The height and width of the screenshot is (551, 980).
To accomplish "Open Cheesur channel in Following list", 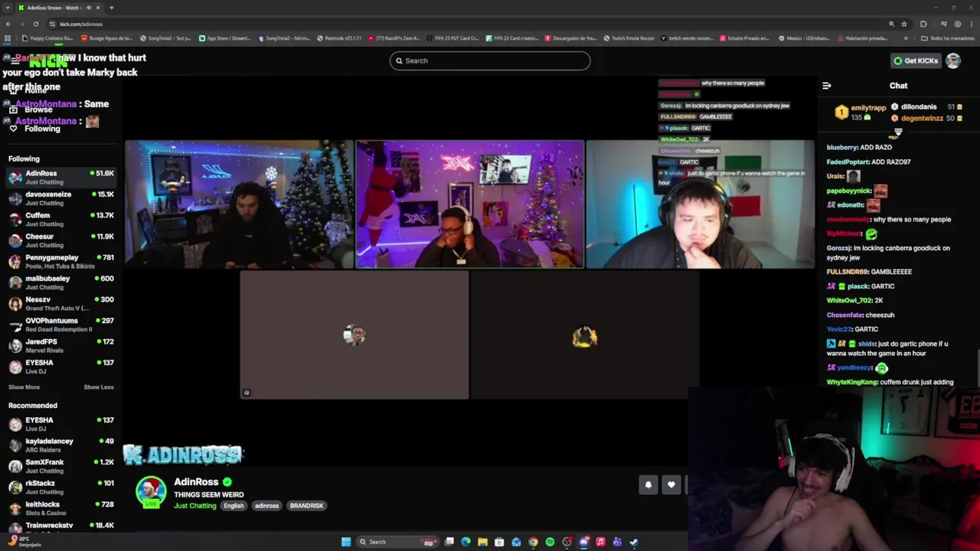I will [x=61, y=240].
